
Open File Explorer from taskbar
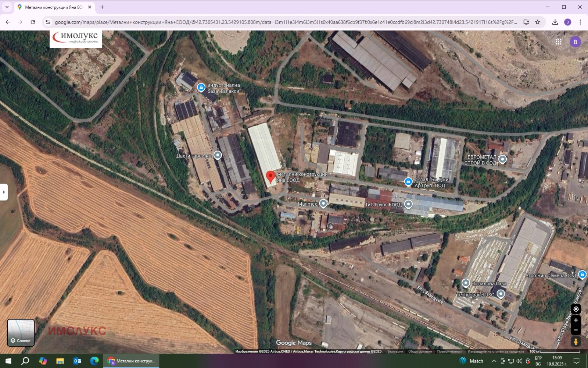(x=60, y=361)
